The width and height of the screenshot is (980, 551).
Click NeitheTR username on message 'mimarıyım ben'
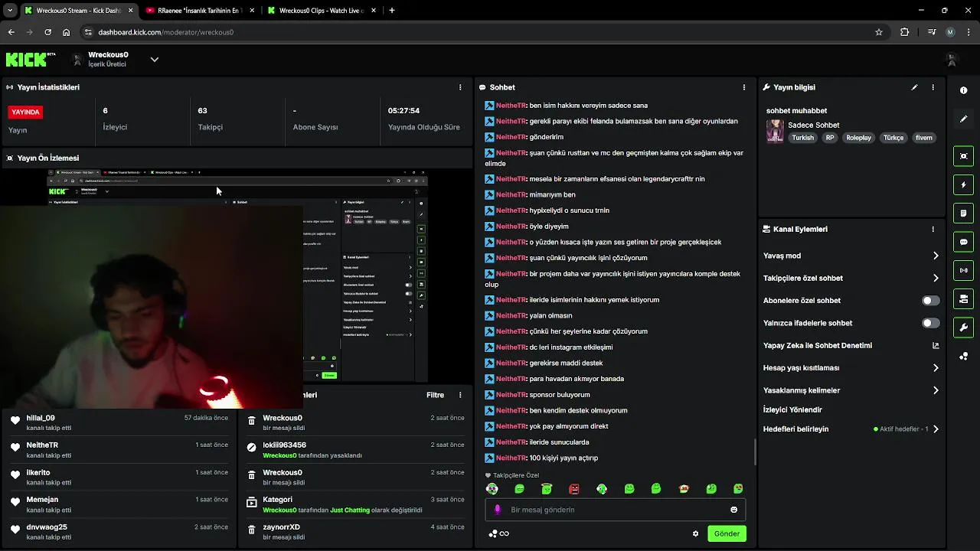coord(511,194)
